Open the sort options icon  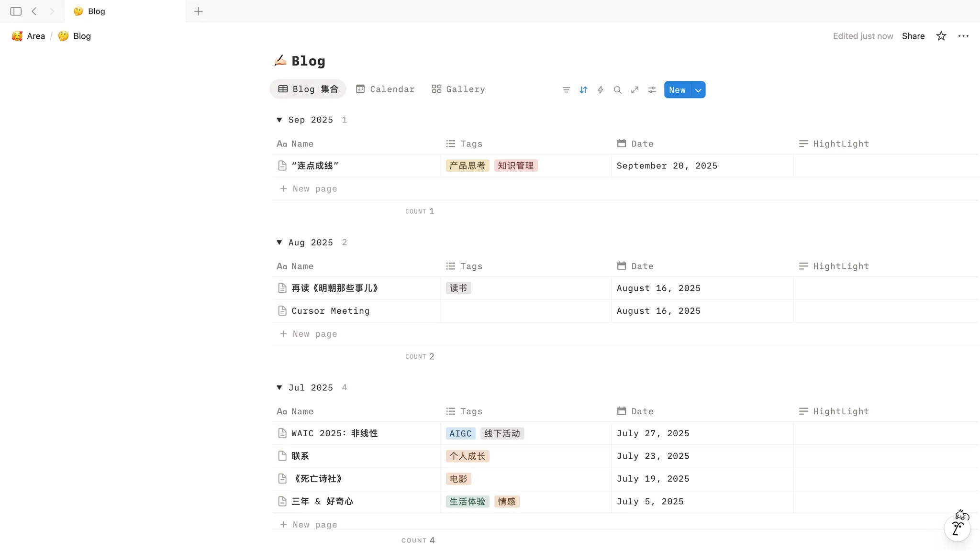[x=583, y=90]
